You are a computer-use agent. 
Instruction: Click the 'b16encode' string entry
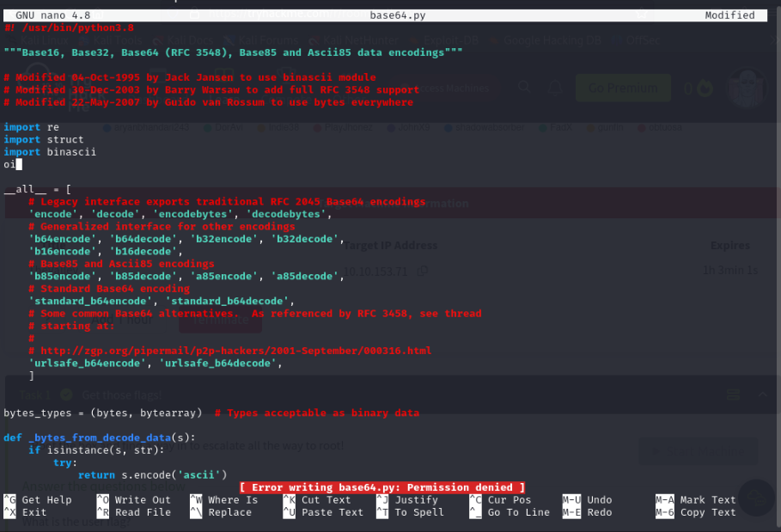point(62,252)
